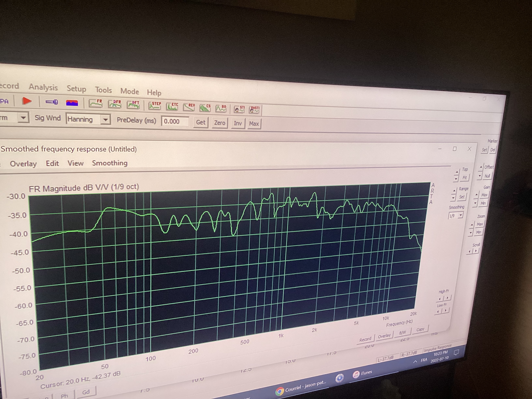Increase Offset with its up arrow
532x399 pixels.
pyautogui.click(x=481, y=167)
